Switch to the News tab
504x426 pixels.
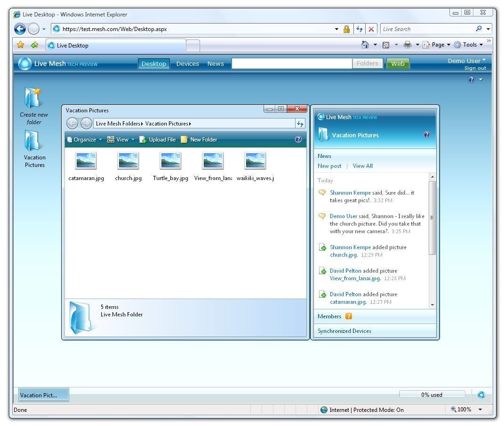pyautogui.click(x=216, y=63)
